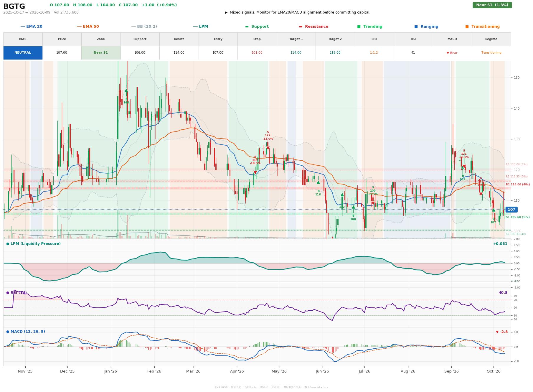
Task: Toggle the EMA 50 legend entry
Action: click(88, 27)
